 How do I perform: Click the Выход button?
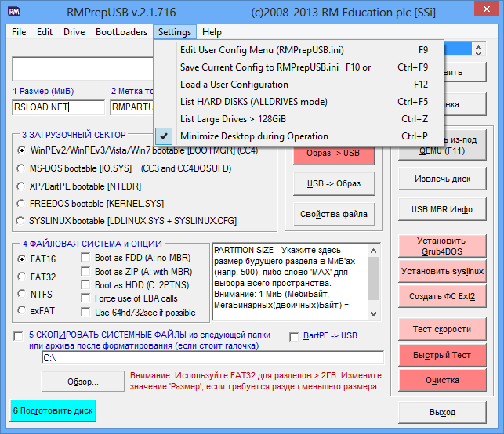442,413
